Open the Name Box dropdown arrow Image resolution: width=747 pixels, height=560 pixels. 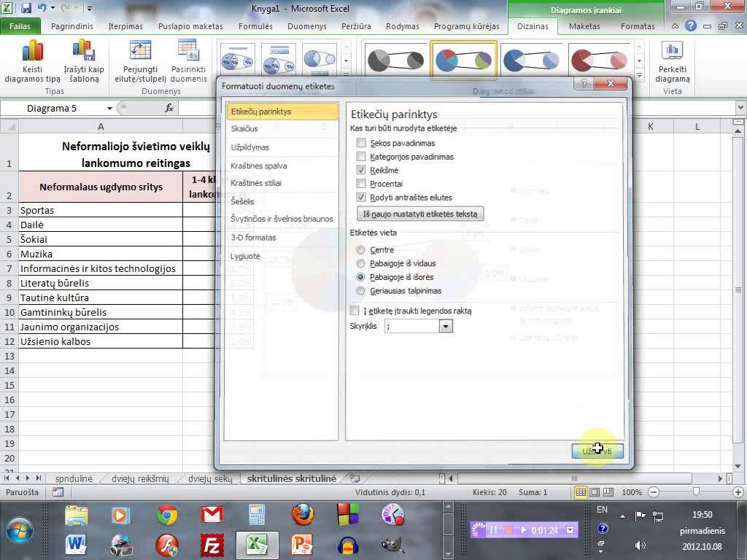click(109, 109)
